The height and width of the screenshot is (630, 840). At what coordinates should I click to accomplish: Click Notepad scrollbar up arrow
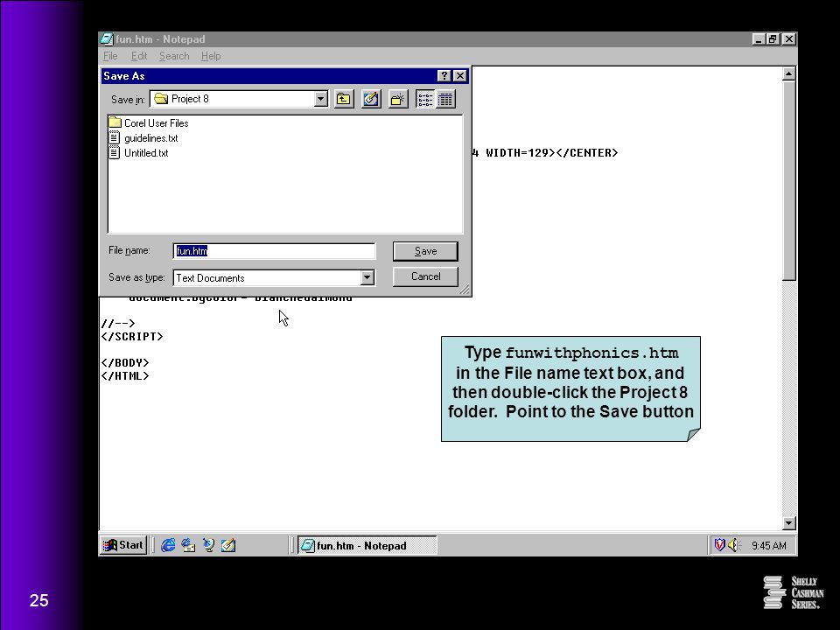click(788, 73)
